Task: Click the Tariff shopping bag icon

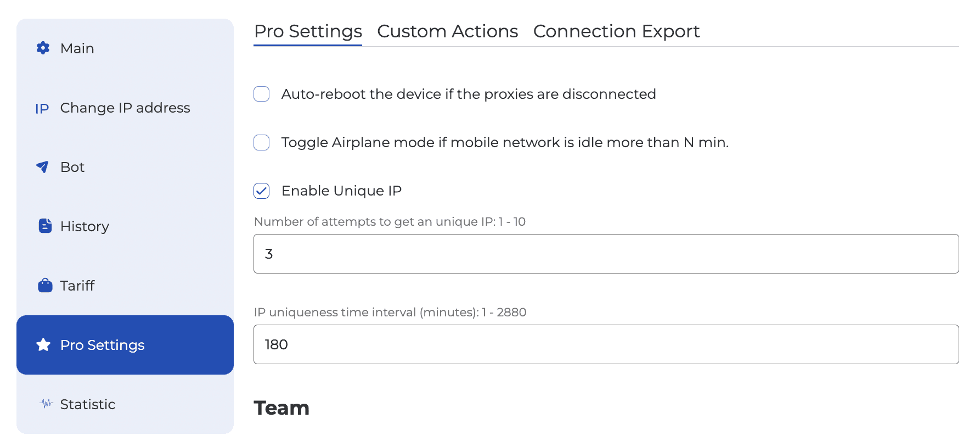Action: click(45, 286)
